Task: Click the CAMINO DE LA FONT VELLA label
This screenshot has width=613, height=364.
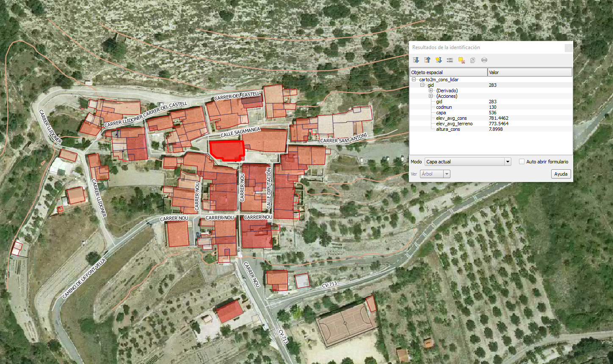Action: 84,279
